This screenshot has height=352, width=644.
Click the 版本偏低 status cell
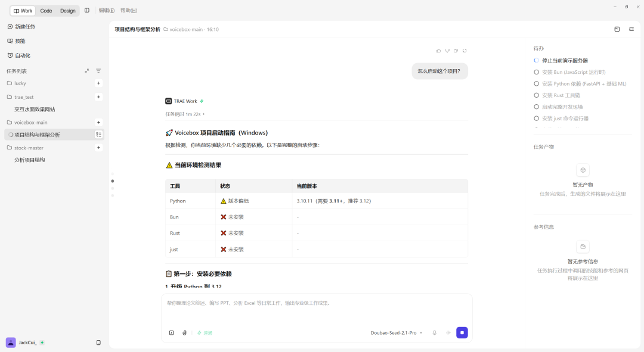253,201
